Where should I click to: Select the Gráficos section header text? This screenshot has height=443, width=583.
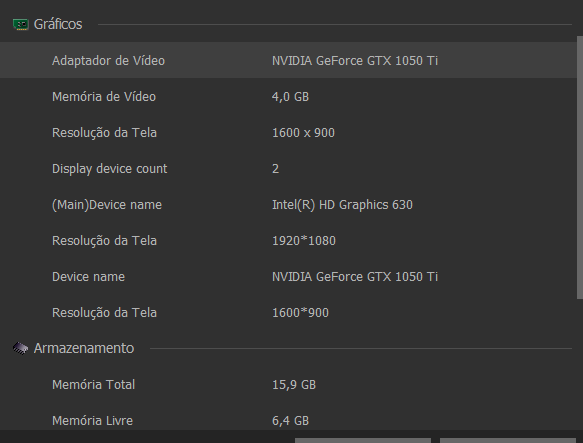tap(58, 25)
